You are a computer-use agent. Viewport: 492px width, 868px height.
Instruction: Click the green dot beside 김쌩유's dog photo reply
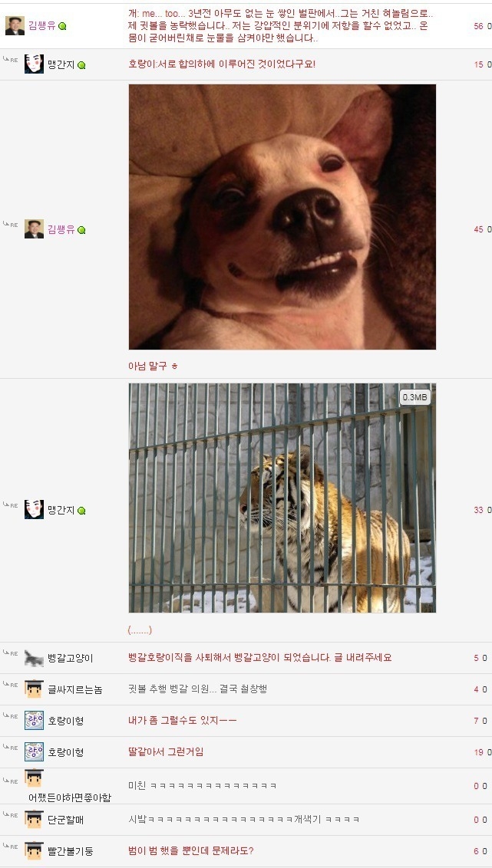point(81,230)
